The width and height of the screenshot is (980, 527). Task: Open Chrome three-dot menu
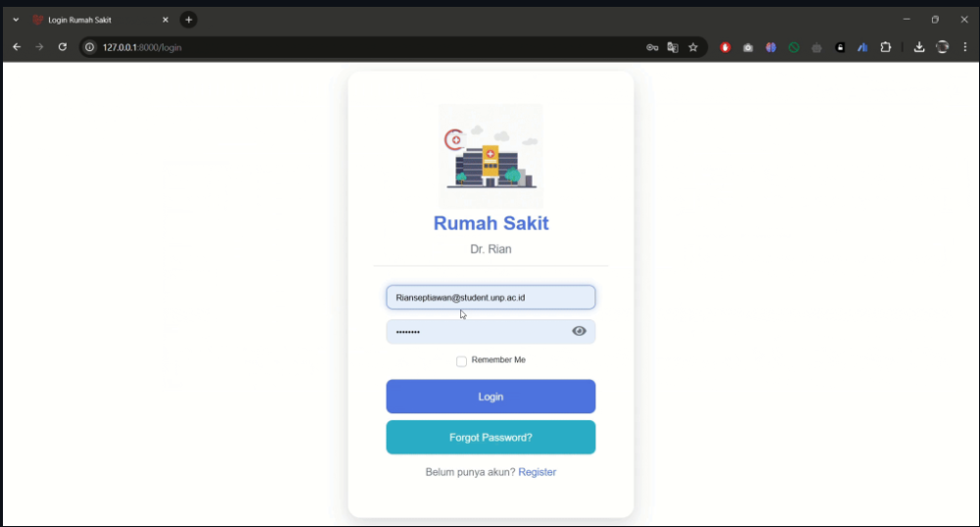(x=965, y=47)
